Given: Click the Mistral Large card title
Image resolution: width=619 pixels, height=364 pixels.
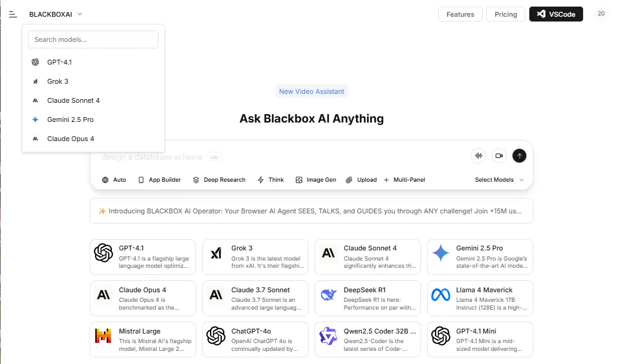Looking at the screenshot, I should tap(139, 331).
